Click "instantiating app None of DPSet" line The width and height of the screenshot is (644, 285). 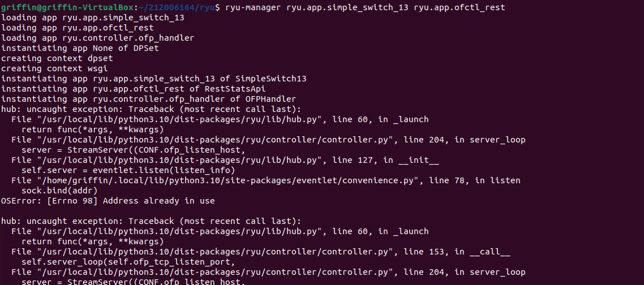80,48
